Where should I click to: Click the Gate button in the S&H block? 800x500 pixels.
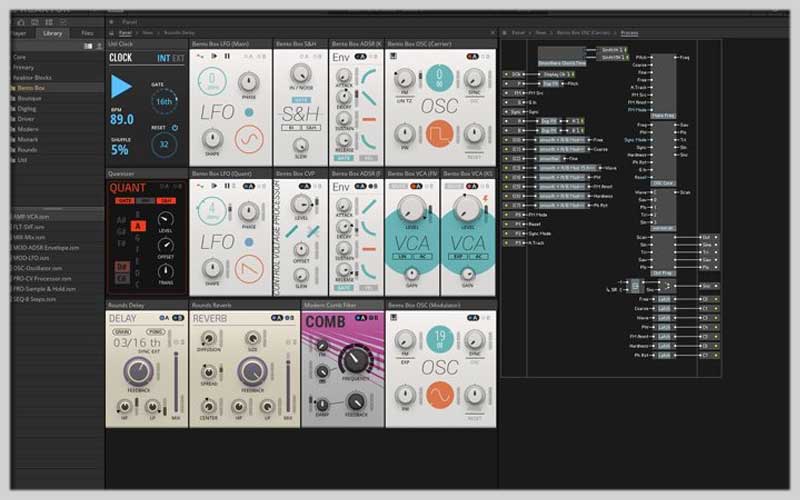(x=301, y=100)
